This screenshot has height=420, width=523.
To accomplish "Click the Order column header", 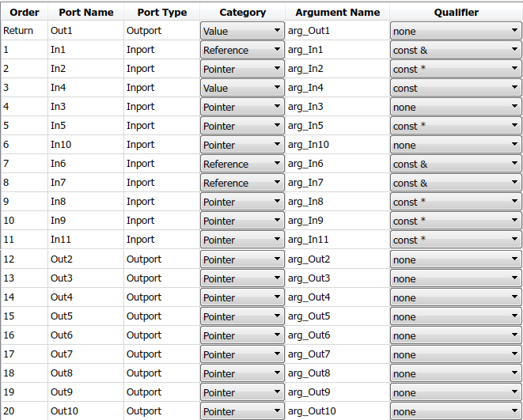I will (x=24, y=12).
